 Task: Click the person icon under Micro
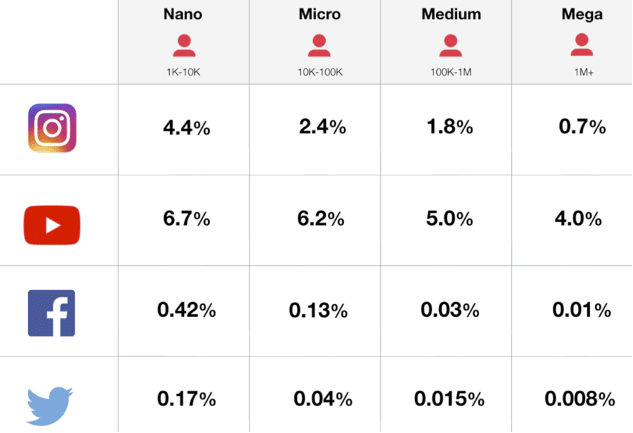click(319, 45)
